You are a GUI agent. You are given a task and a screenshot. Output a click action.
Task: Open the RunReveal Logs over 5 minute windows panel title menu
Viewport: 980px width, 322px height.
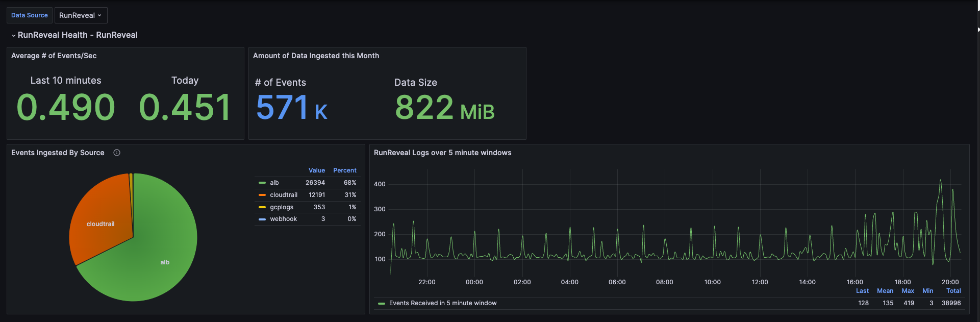[442, 153]
